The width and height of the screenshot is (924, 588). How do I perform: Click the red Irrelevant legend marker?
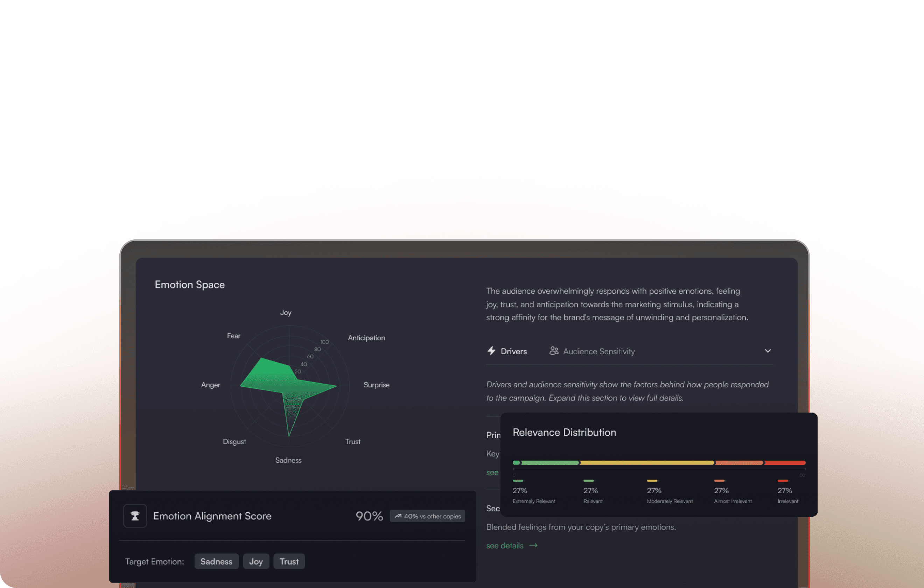[x=782, y=481]
